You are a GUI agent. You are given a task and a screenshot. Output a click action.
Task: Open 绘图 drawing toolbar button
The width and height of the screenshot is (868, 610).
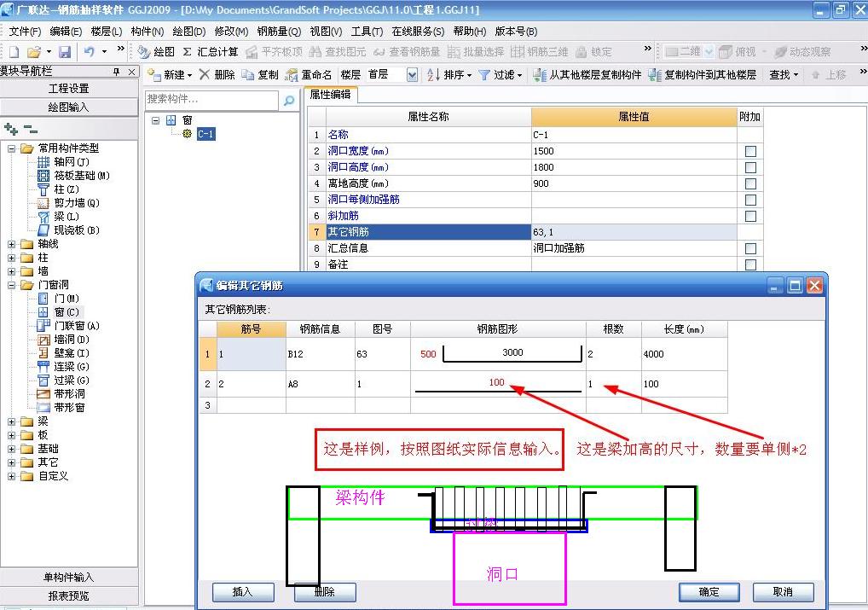(x=156, y=52)
